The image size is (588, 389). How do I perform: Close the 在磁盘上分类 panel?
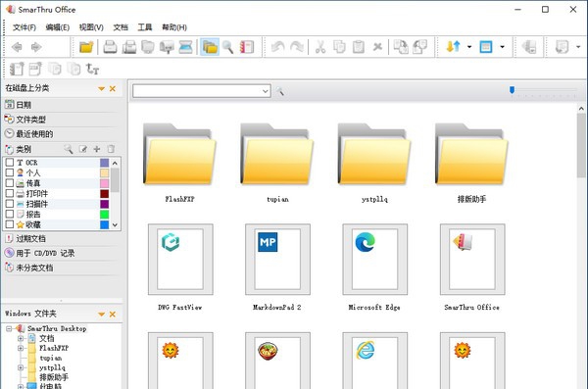tap(113, 89)
